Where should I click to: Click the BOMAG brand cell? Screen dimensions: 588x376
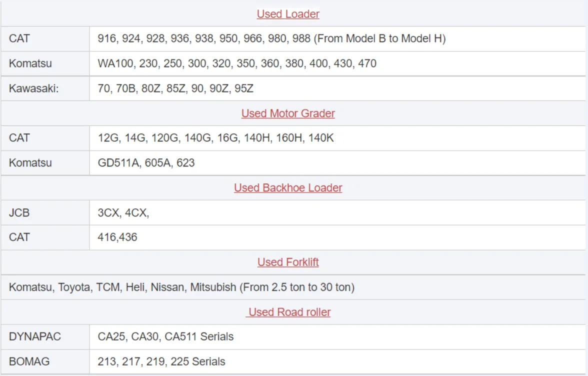point(29,361)
